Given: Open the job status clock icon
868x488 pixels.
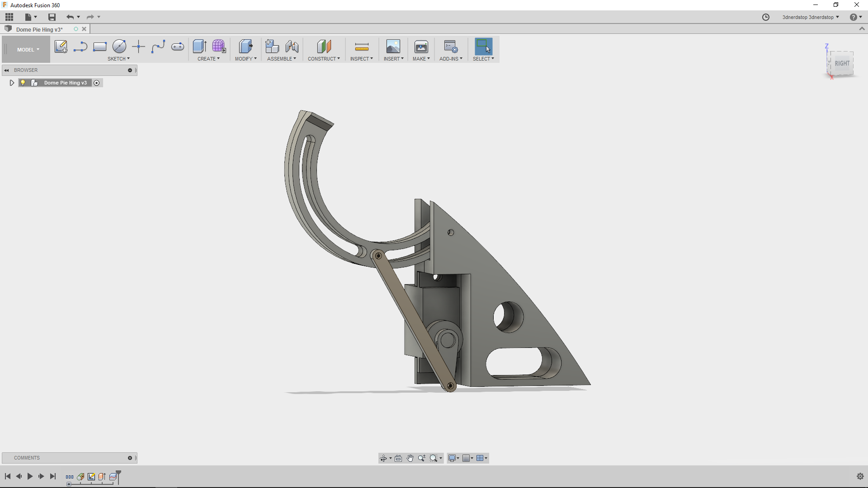Looking at the screenshot, I should 766,17.
